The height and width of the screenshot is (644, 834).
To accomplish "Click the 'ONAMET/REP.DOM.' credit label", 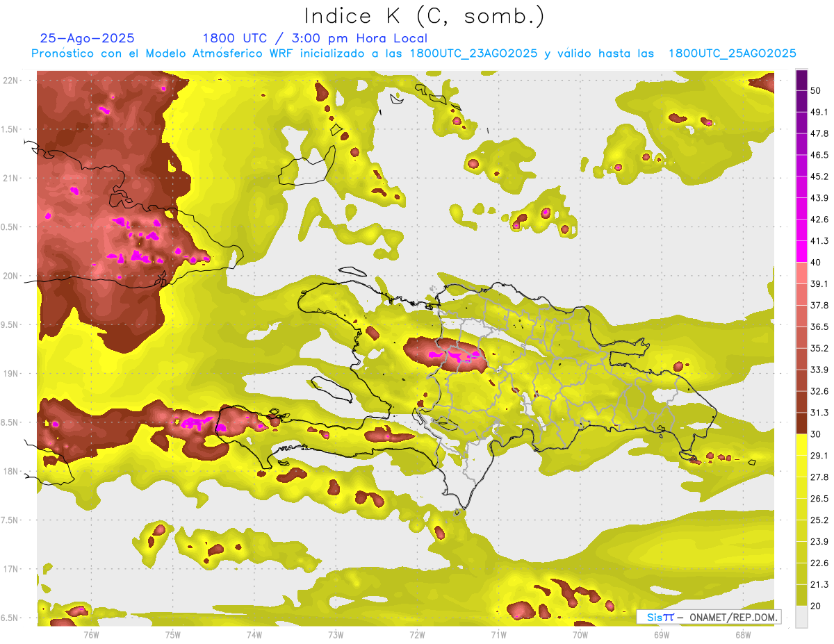I will point(733,617).
